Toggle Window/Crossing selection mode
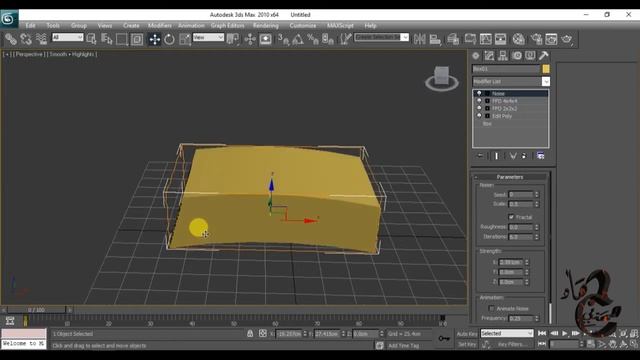640x360 pixels. tap(137, 39)
